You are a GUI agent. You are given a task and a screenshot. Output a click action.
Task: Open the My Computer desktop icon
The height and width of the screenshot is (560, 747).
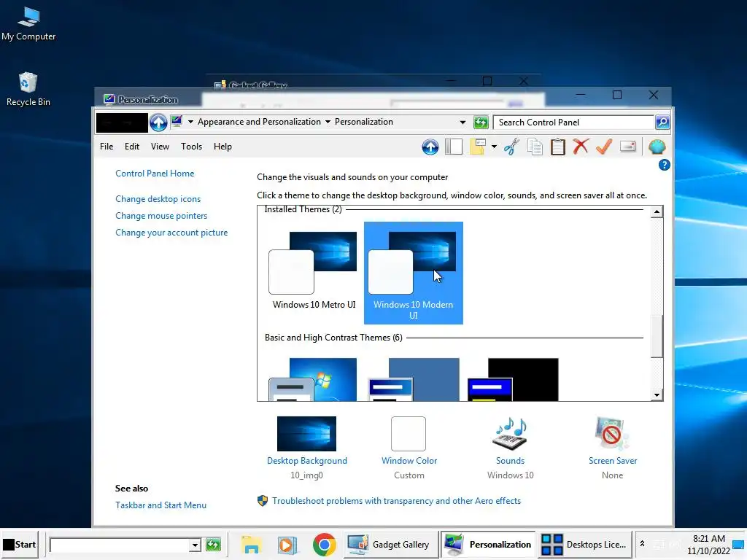point(28,24)
